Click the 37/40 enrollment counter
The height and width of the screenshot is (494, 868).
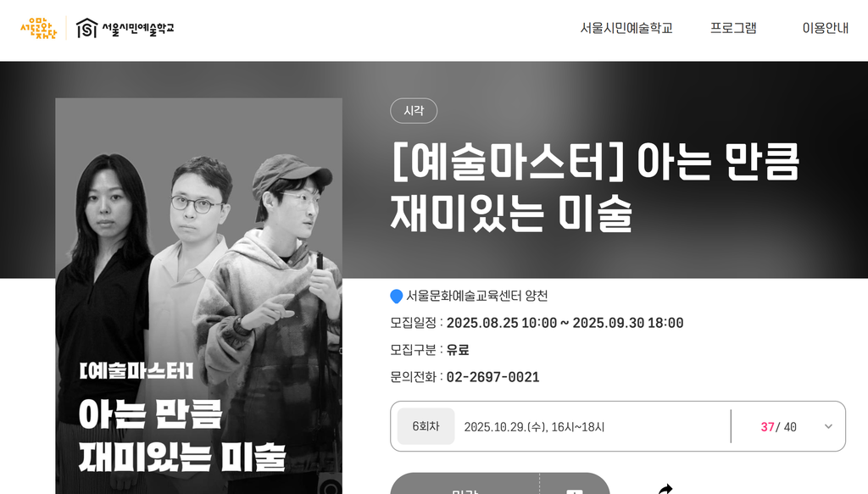click(778, 427)
